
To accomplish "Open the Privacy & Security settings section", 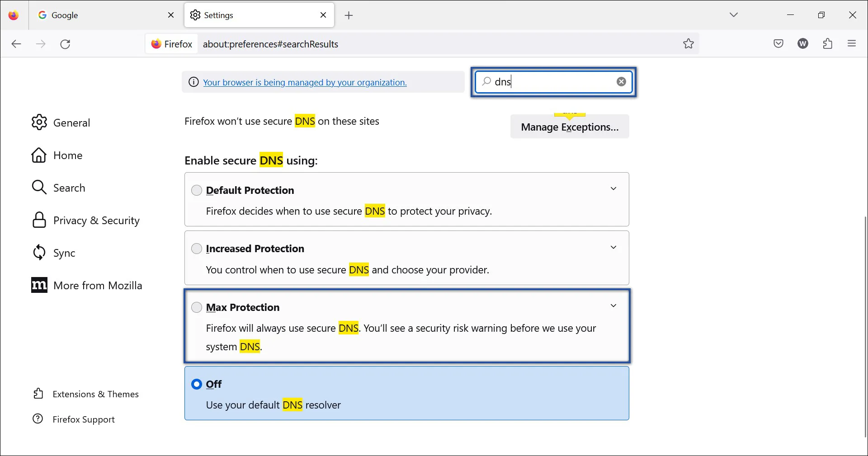I will (x=96, y=220).
